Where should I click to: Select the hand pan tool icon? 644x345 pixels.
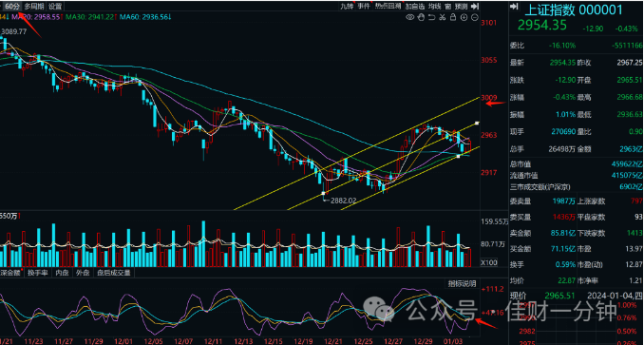click(421, 17)
